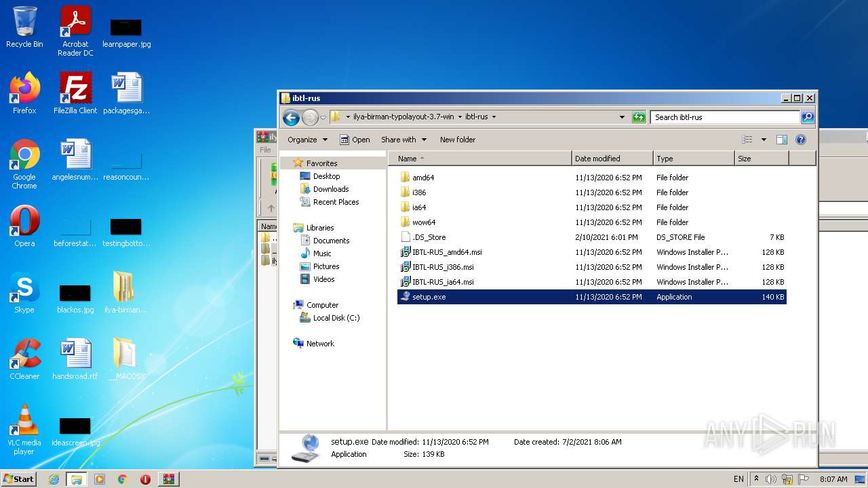Select ideascreen.jpg desktop file

[75, 431]
